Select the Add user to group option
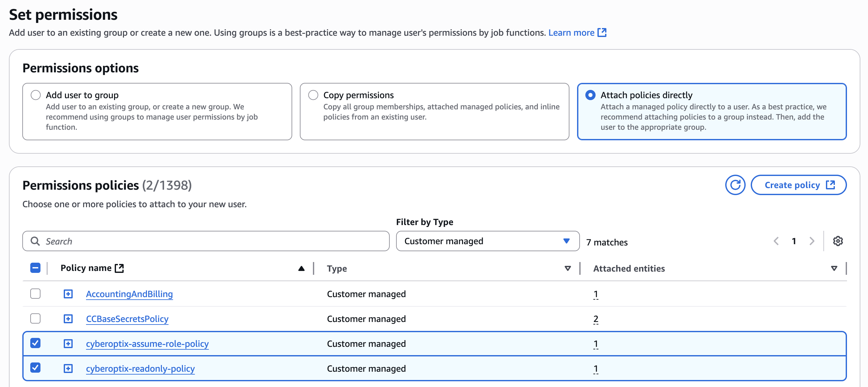868x387 pixels. (36, 95)
